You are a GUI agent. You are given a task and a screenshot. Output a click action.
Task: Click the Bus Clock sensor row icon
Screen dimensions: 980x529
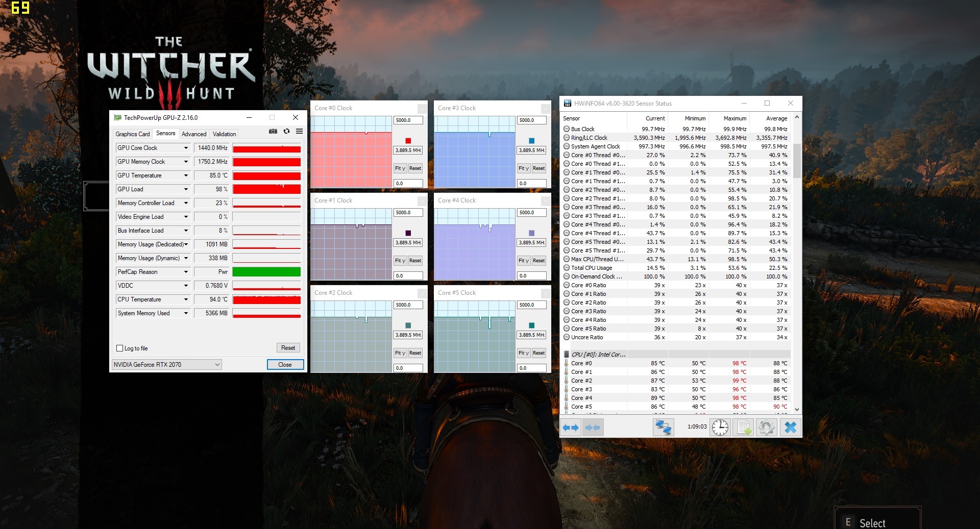pos(567,129)
